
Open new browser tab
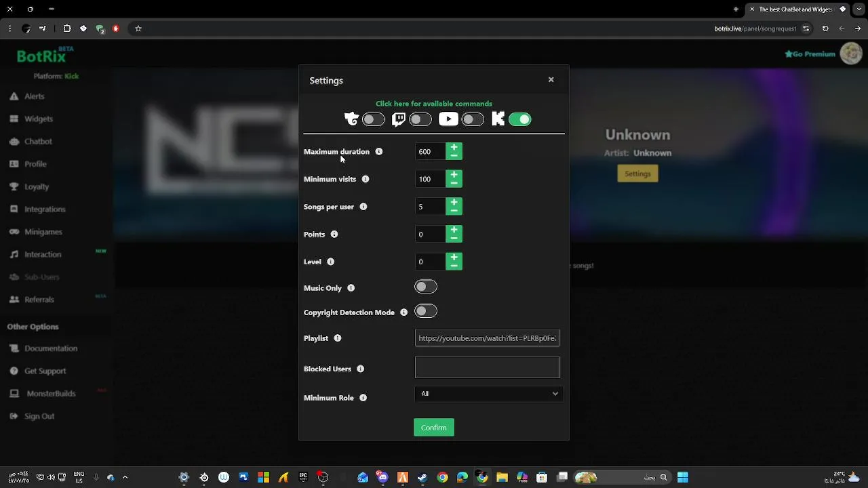point(736,9)
